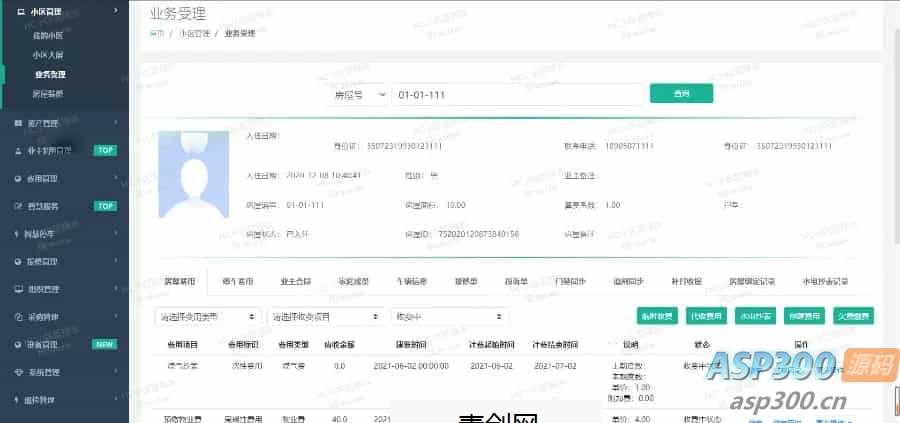Switch to the 水电抄表记录 tab
Screen dimensions: 900x423
coord(825,282)
